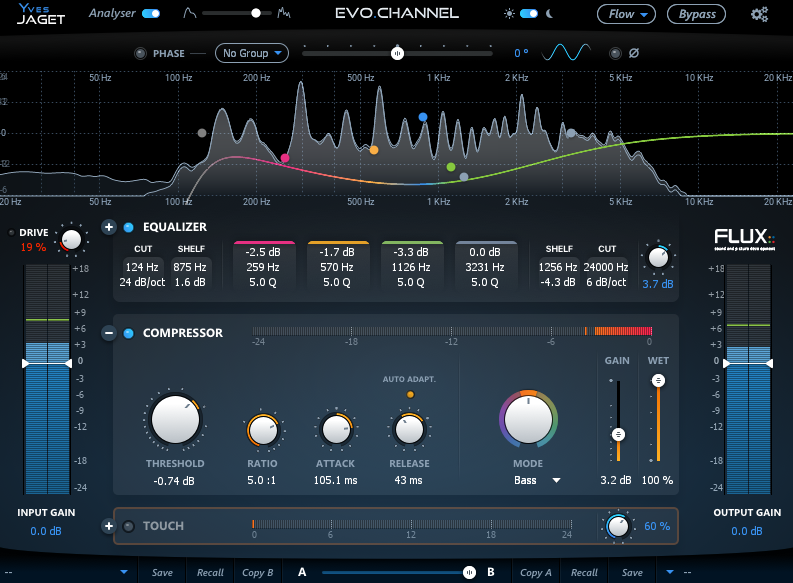Select the green EQ band node

(x=451, y=167)
